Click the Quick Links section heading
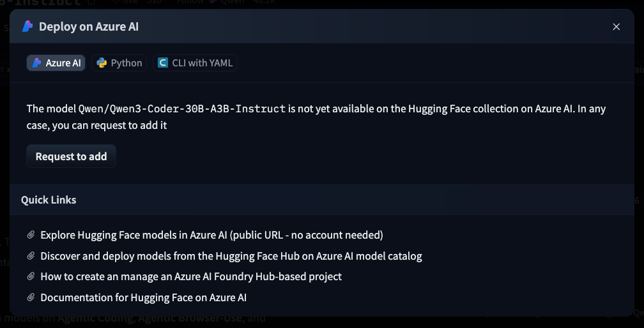 pos(49,200)
